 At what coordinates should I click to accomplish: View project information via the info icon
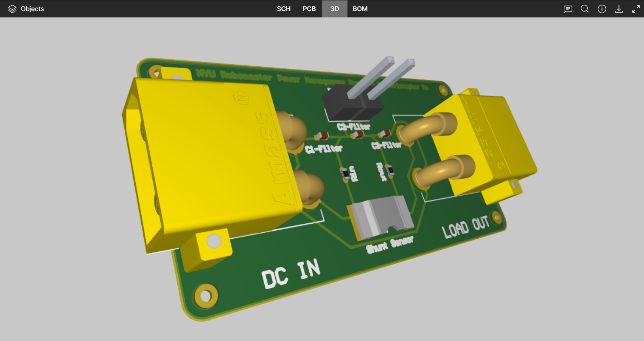pyautogui.click(x=602, y=8)
